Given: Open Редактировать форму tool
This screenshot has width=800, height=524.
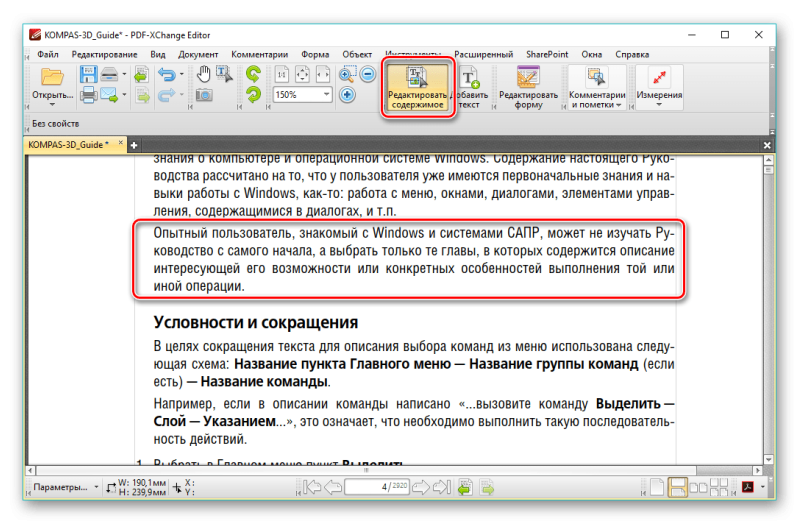Looking at the screenshot, I should click(x=528, y=88).
